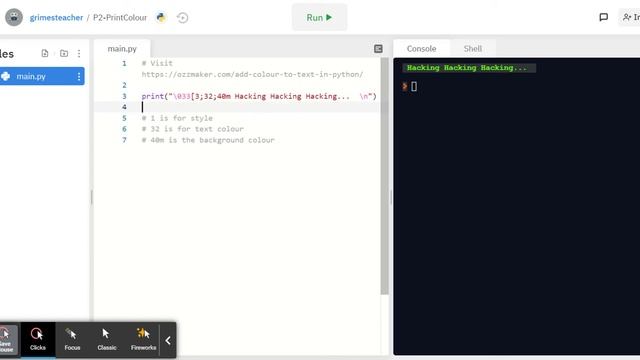This screenshot has width=640, height=360.
Task: Click comment '# 1 is for style'
Action: pos(177,118)
